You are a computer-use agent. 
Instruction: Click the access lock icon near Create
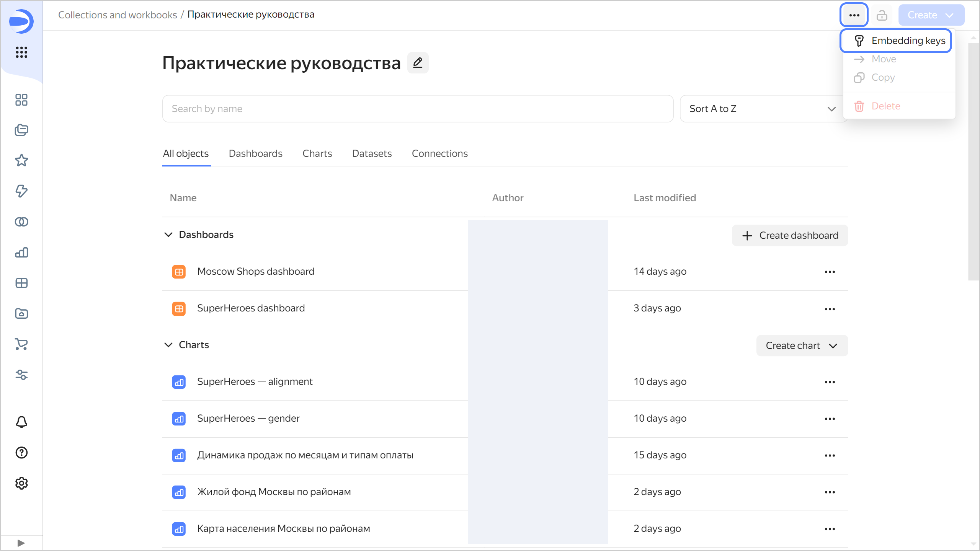click(882, 15)
